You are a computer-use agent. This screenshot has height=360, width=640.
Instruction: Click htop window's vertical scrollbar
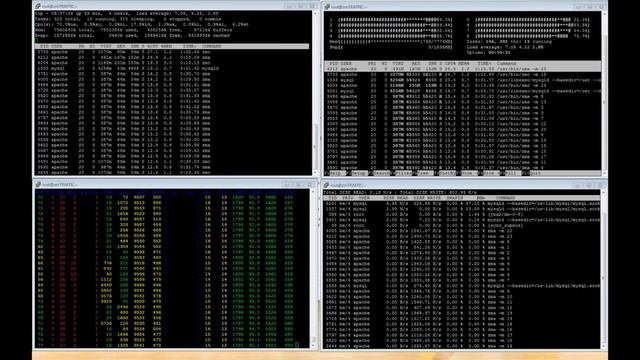point(604,93)
